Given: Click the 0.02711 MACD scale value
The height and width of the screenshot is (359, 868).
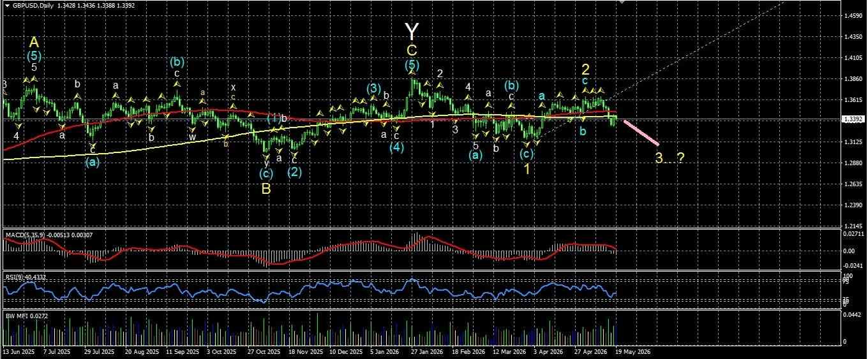Looking at the screenshot, I should click(853, 235).
